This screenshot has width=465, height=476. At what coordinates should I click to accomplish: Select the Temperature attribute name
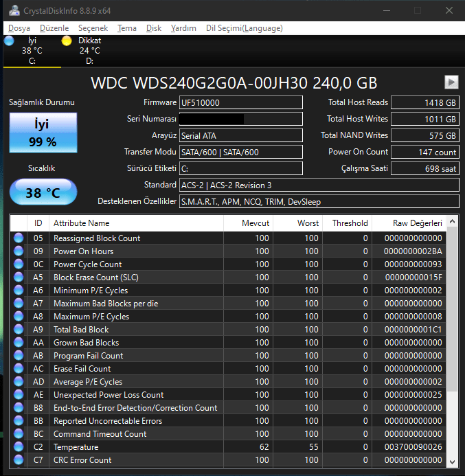76,447
